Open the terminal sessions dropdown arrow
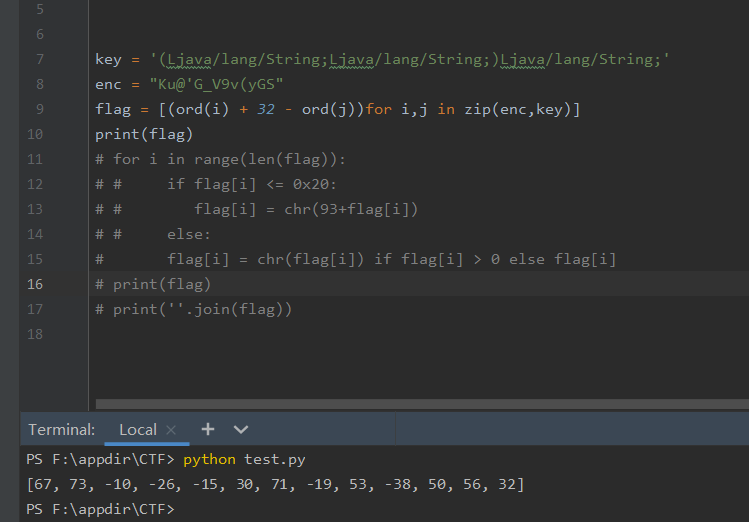The height and width of the screenshot is (522, 749). 241,429
